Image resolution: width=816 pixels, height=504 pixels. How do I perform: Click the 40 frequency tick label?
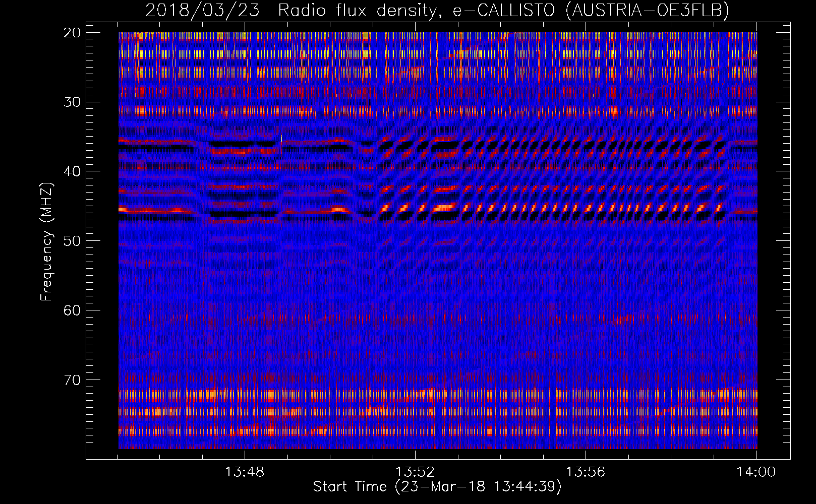tap(72, 171)
